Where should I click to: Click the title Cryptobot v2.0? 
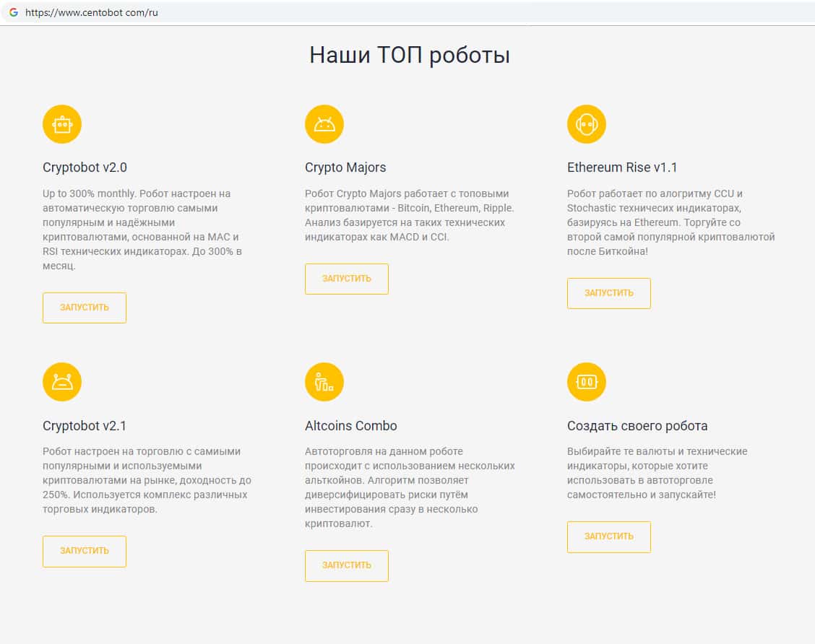tap(85, 167)
